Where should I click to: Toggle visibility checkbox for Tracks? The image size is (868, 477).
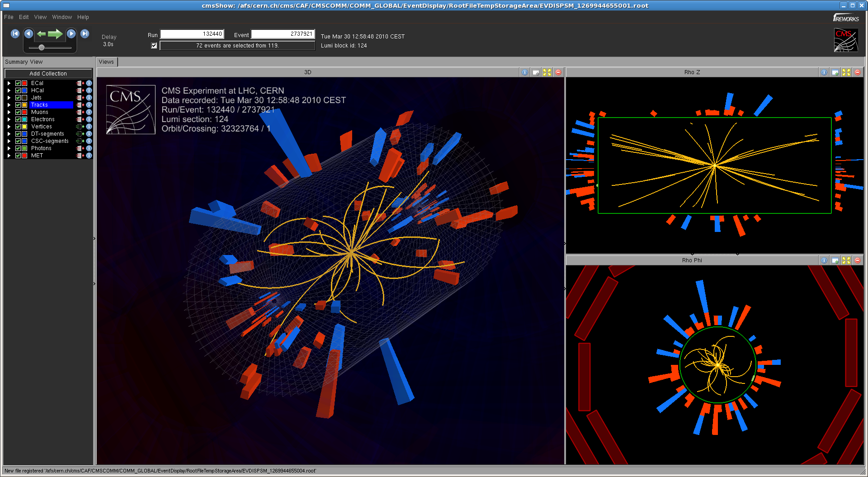18,105
